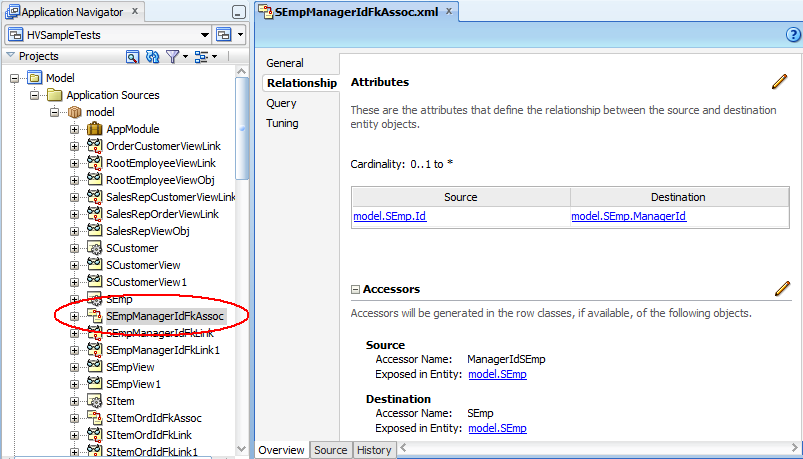Select SalesRepOrderViewLink tree item
803x459 pixels.
pos(162,214)
